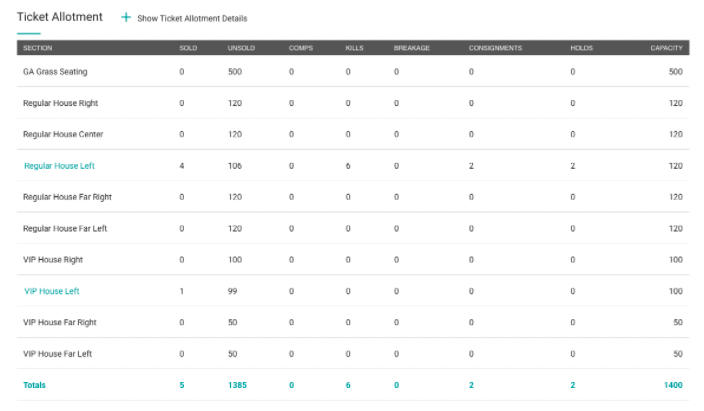Screen dimensions: 704x411
Task: Click unsold value 500 for GA Grass Seating
Action: coord(235,72)
